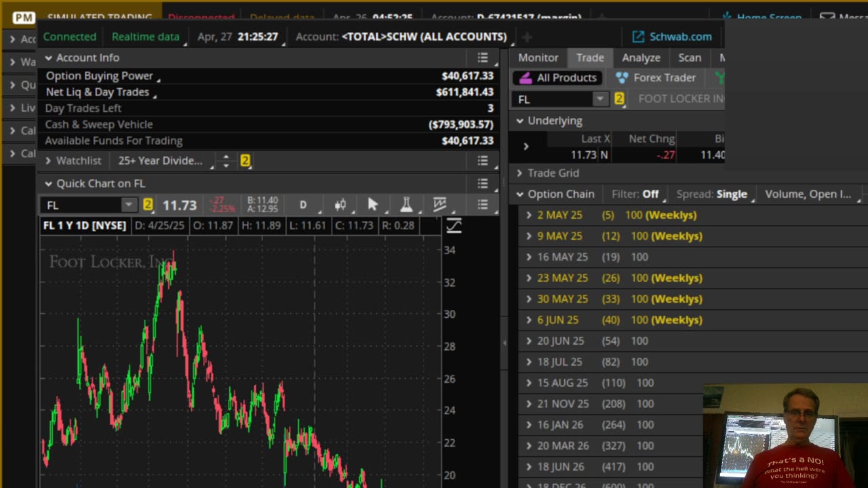
Task: Expand the Watchlist section
Action: pos(48,161)
